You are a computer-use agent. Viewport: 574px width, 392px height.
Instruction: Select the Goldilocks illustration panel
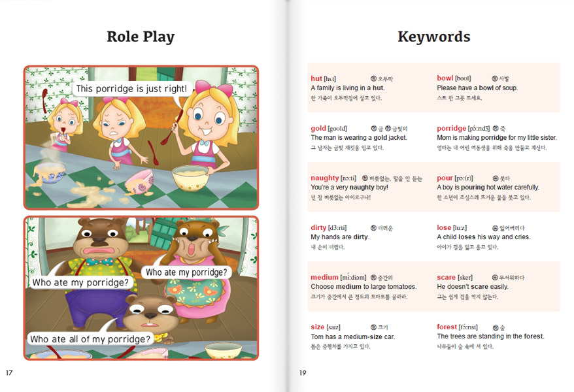pos(141,137)
